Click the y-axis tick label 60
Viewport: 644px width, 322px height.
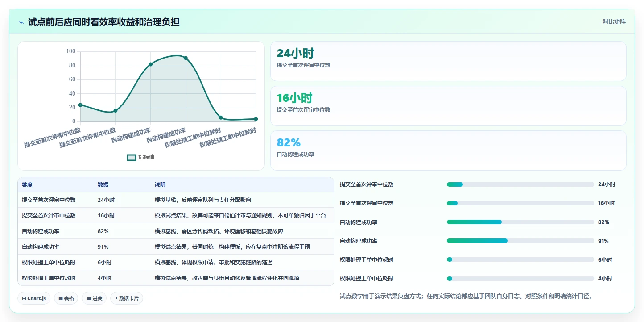tap(72, 79)
